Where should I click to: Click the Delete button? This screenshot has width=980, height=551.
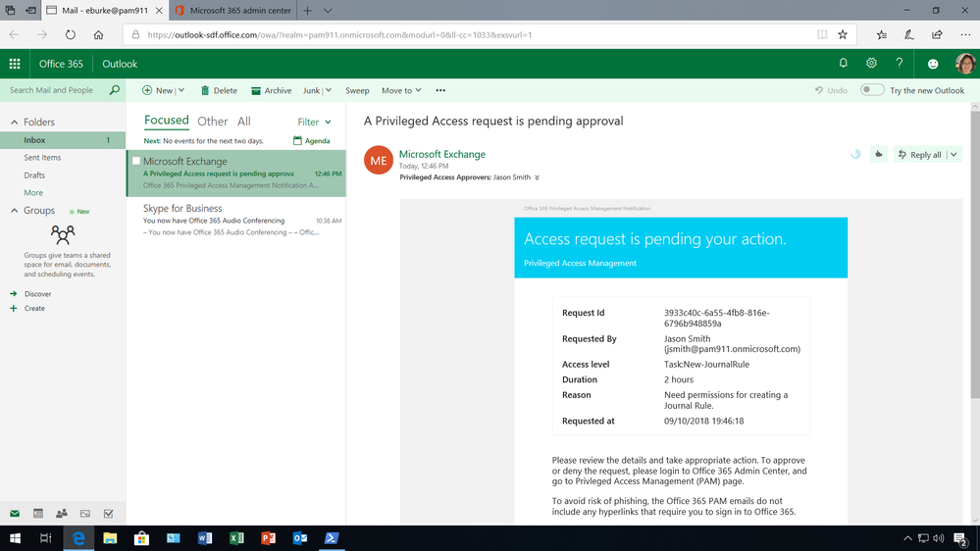pyautogui.click(x=219, y=90)
